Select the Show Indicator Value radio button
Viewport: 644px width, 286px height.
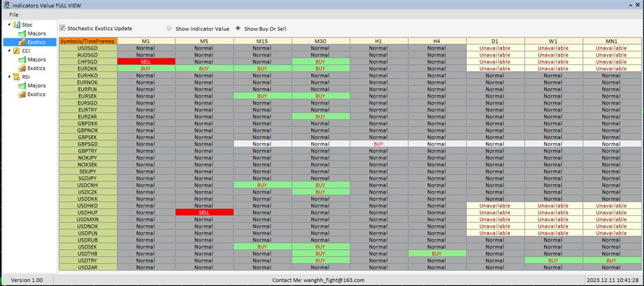tap(169, 29)
